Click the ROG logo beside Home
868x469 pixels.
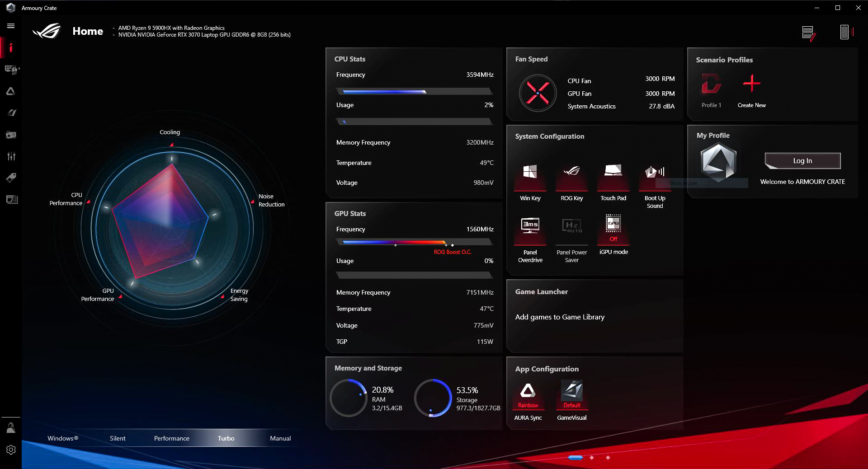pos(47,31)
